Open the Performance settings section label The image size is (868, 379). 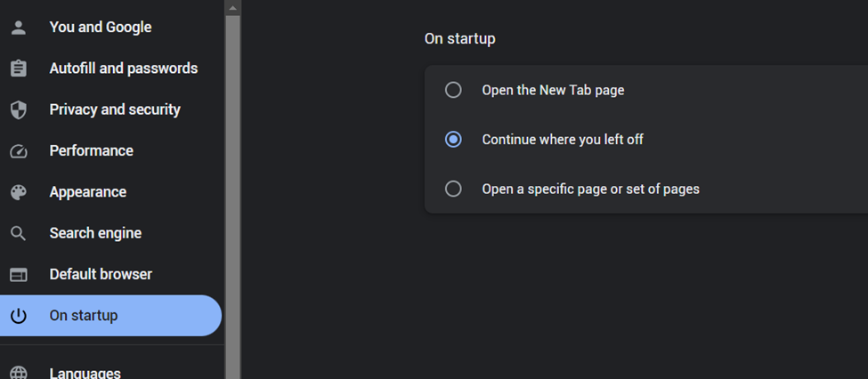point(91,151)
